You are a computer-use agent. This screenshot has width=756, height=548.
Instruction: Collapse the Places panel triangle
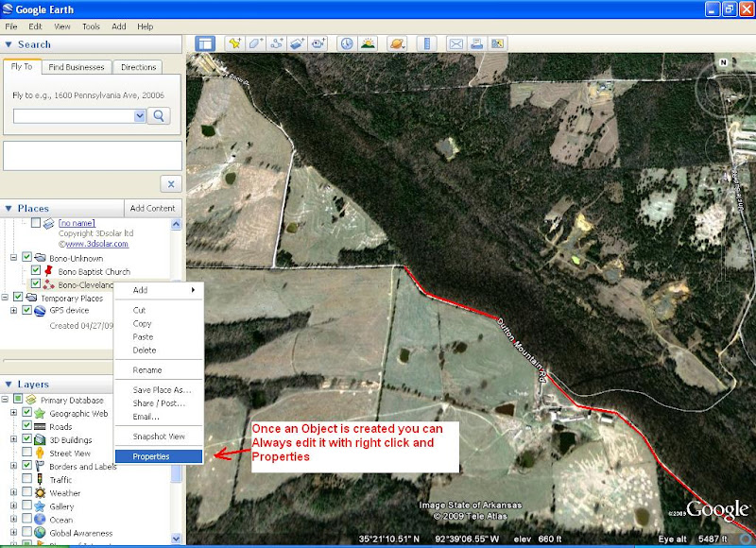coord(9,208)
